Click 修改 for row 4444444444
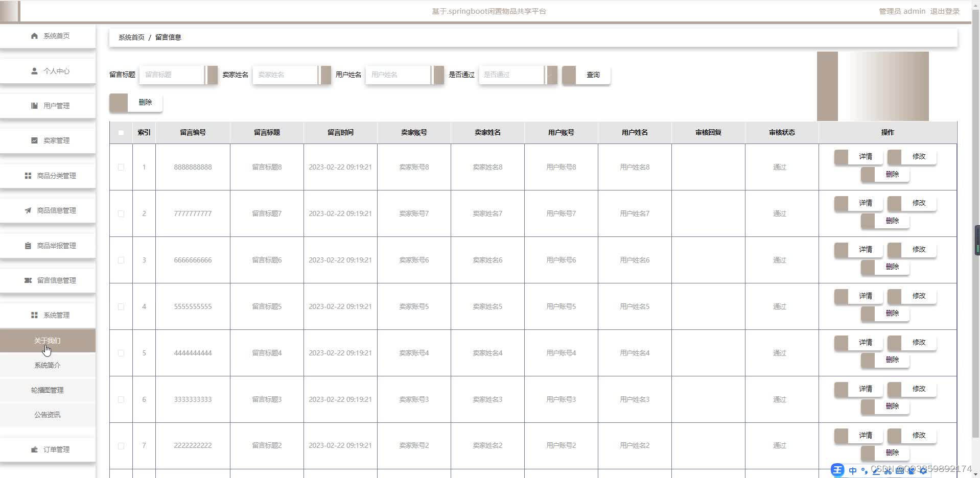This screenshot has width=980, height=478. (912, 343)
